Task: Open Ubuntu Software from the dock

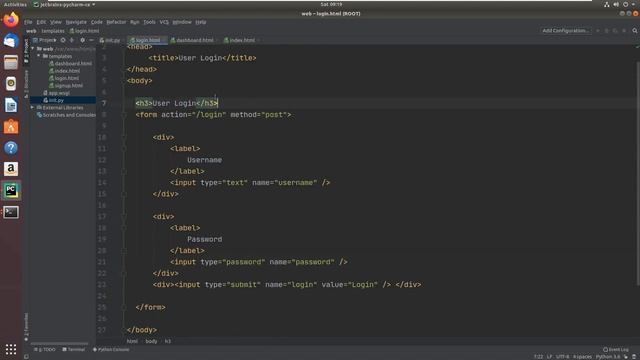Action: point(11,127)
